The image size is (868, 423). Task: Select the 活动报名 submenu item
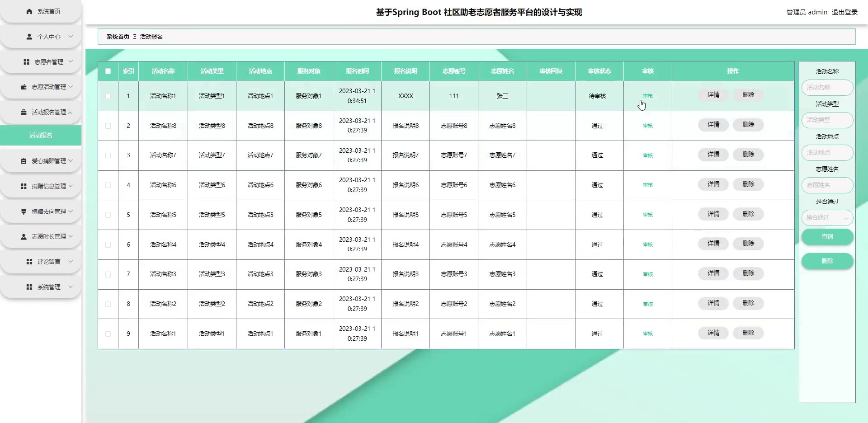click(41, 135)
